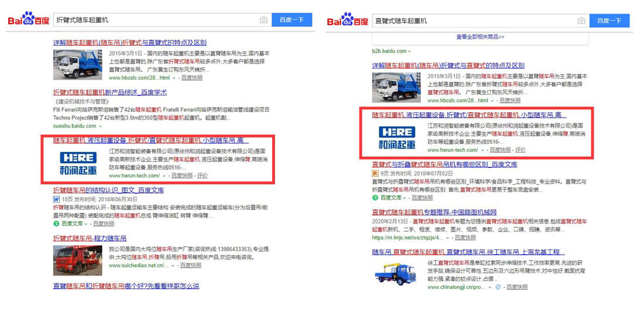Open 直臂式随车起重机专题推荐-中国路面机械网 result
The image size is (644, 310).
[434, 212]
